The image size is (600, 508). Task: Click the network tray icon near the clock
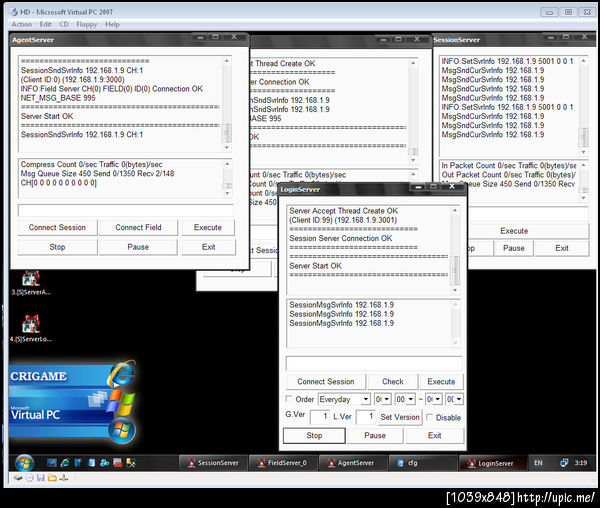pos(564,463)
